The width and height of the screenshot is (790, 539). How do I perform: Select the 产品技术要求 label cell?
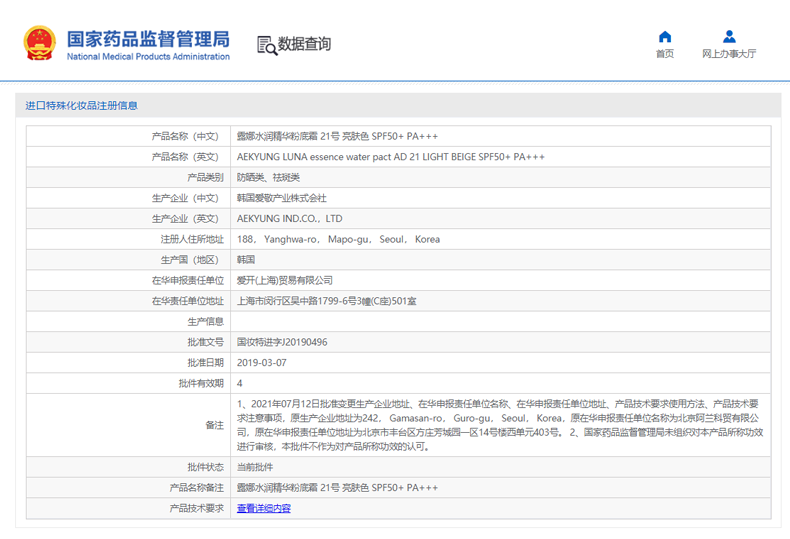[x=128, y=508]
